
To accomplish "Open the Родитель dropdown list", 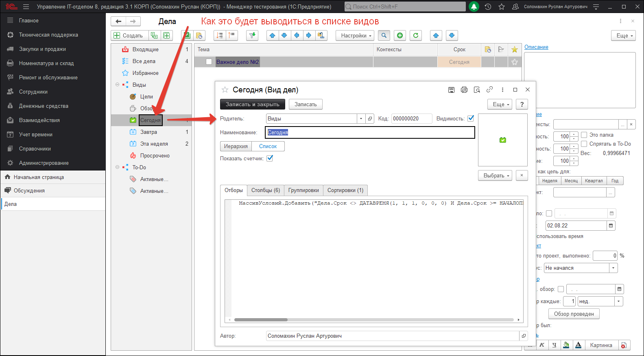I will click(361, 118).
